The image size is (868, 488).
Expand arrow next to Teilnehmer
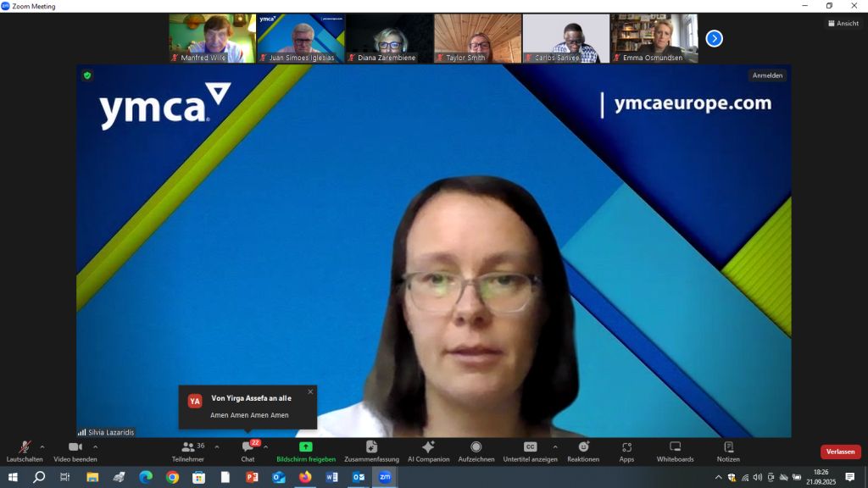[x=216, y=447]
